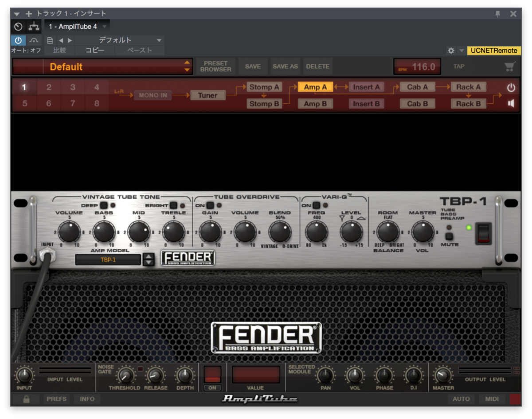Select the Insert A module
The image size is (532, 419).
pos(366,87)
